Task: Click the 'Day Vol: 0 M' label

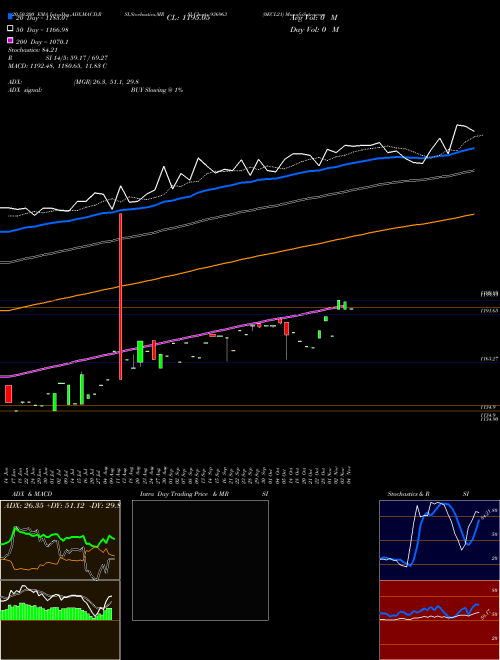Action: [x=314, y=30]
